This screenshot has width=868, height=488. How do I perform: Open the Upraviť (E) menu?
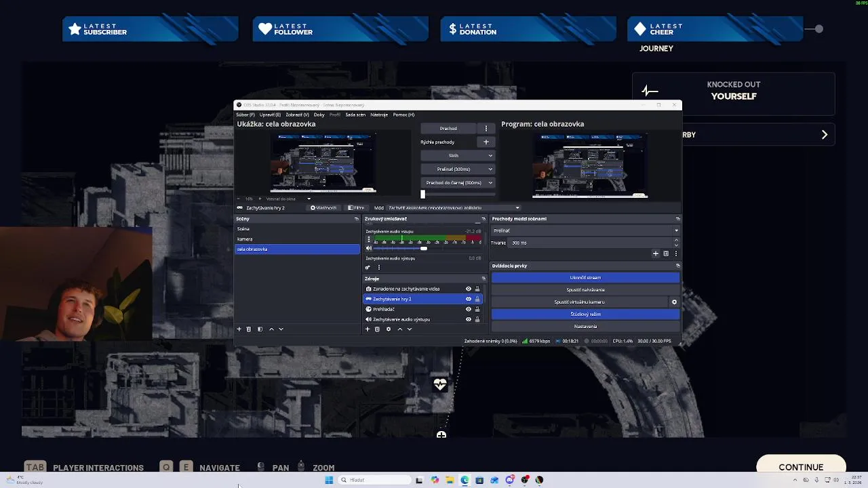click(x=270, y=115)
